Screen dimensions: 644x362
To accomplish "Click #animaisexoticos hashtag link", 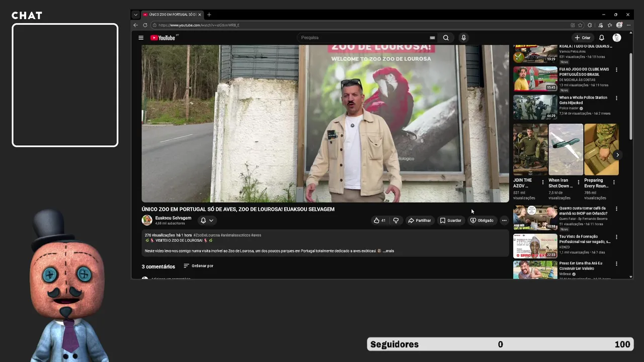I will pos(235,235).
